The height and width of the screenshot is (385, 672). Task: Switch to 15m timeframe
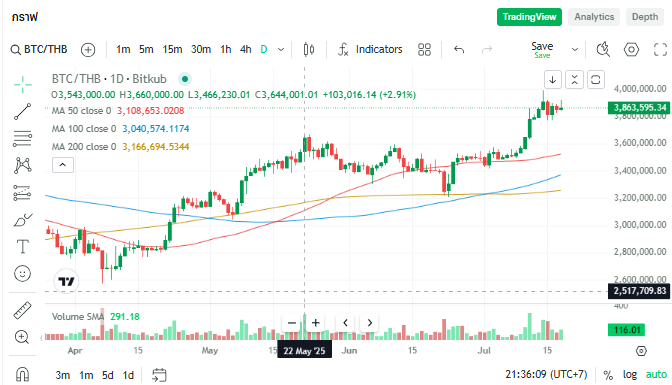(x=172, y=50)
